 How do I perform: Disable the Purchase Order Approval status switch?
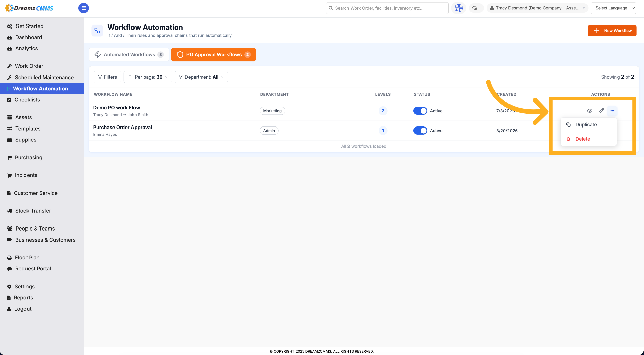tap(420, 131)
